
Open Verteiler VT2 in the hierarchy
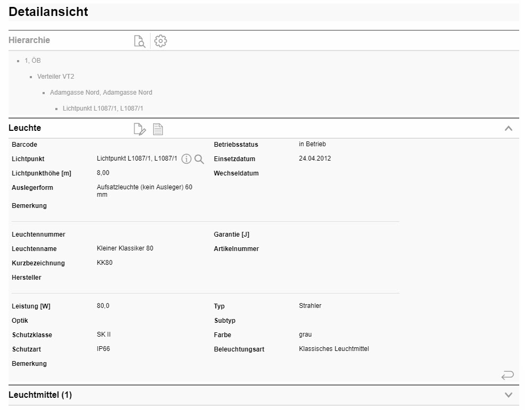coord(55,77)
